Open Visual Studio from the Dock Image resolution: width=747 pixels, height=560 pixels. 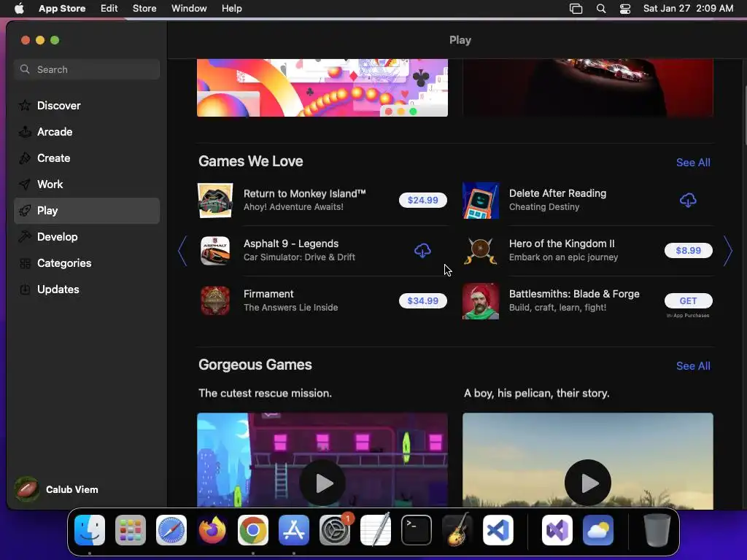pos(557,530)
